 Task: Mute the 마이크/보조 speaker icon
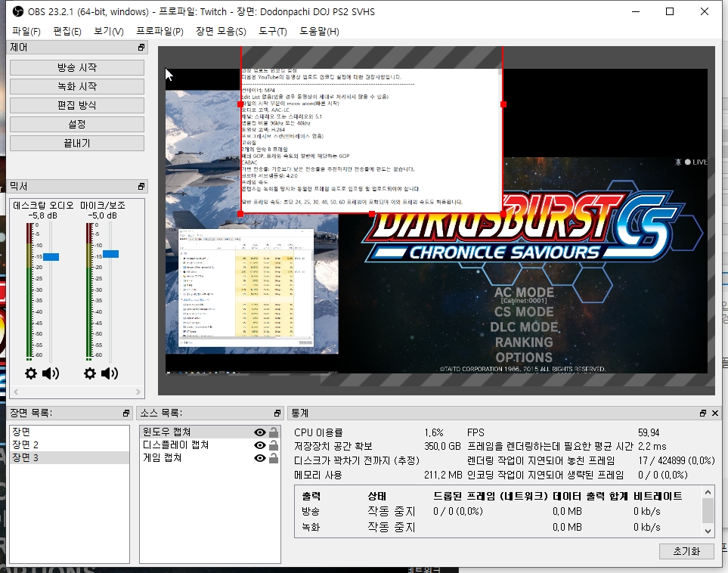pyautogui.click(x=110, y=373)
